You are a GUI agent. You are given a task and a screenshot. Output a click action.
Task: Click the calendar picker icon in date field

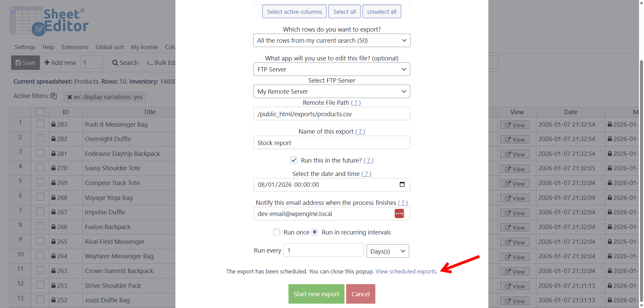[x=402, y=184]
